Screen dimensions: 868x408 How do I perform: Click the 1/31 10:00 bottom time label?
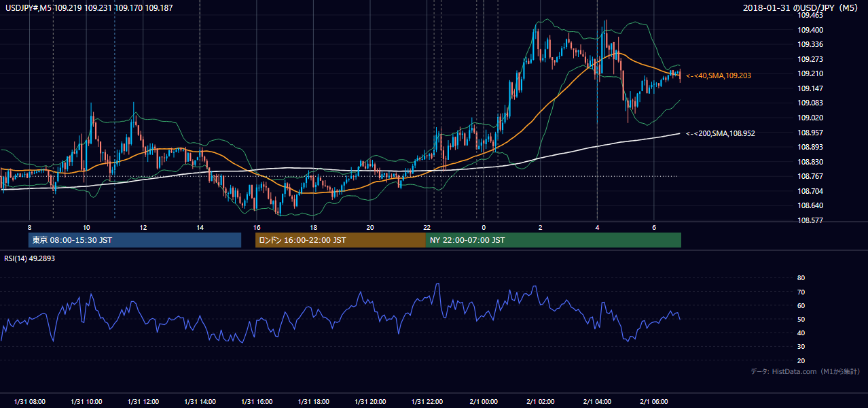point(86,402)
